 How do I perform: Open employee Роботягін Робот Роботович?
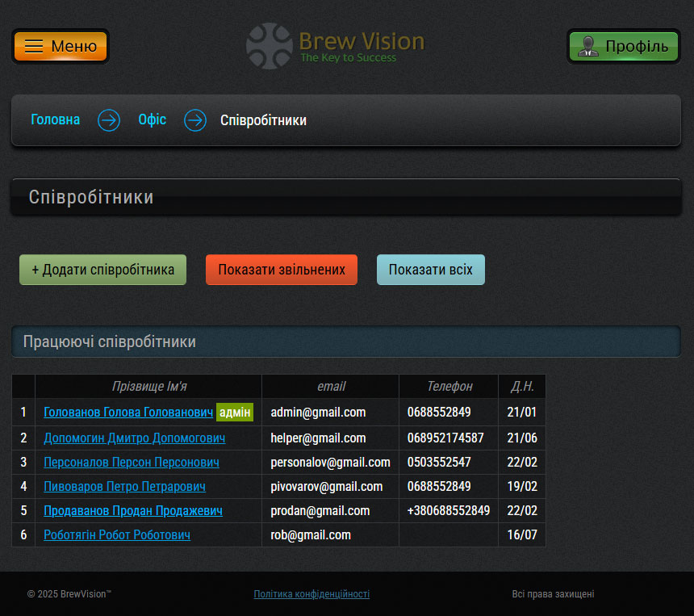(x=117, y=535)
